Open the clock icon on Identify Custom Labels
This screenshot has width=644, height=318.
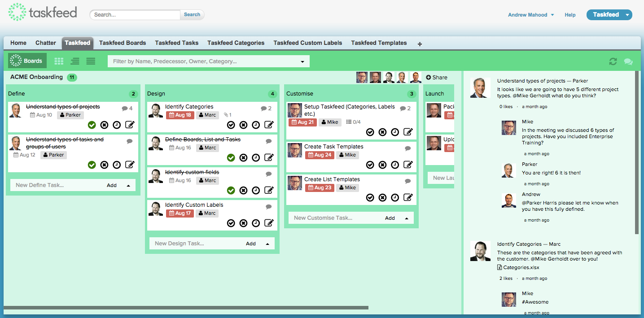[x=256, y=223]
